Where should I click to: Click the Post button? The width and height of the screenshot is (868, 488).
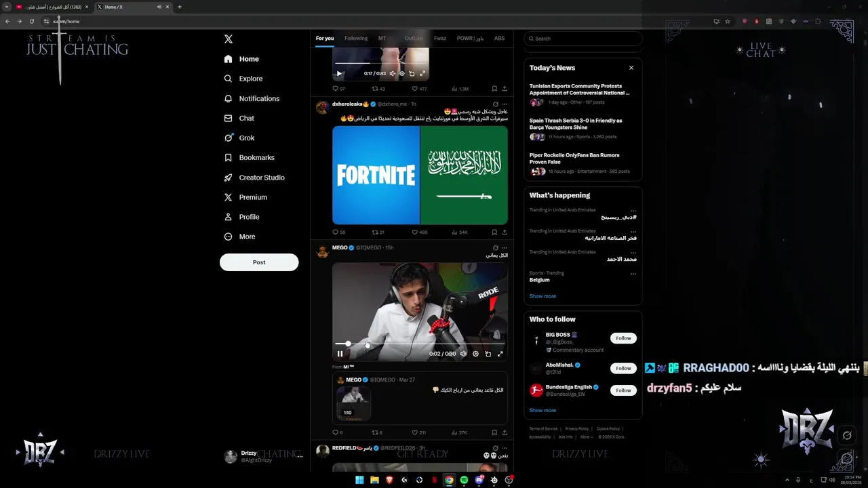pyautogui.click(x=259, y=262)
